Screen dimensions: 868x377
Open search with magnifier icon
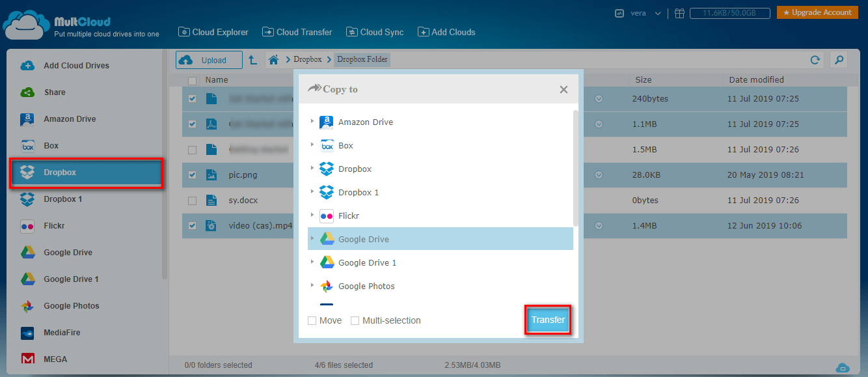[x=839, y=60]
